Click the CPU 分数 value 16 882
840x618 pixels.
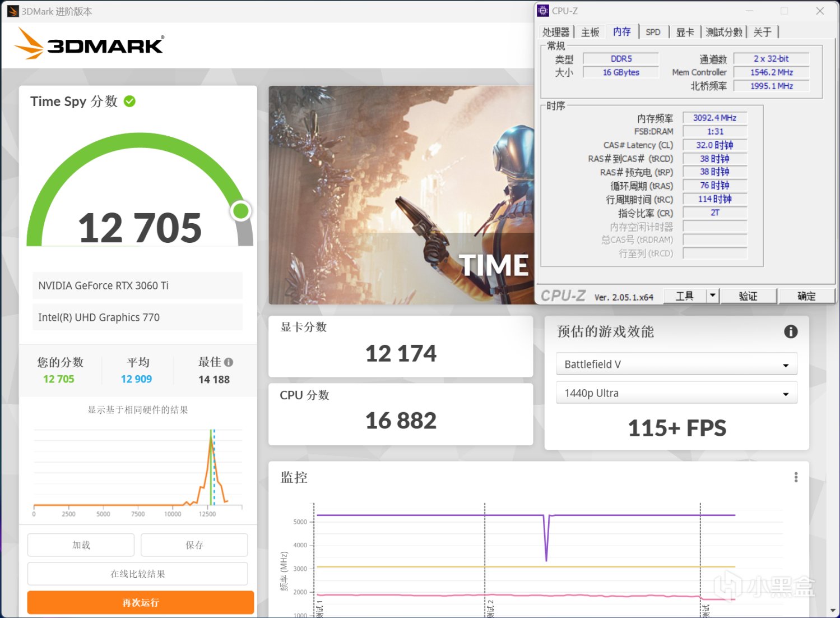point(401,421)
